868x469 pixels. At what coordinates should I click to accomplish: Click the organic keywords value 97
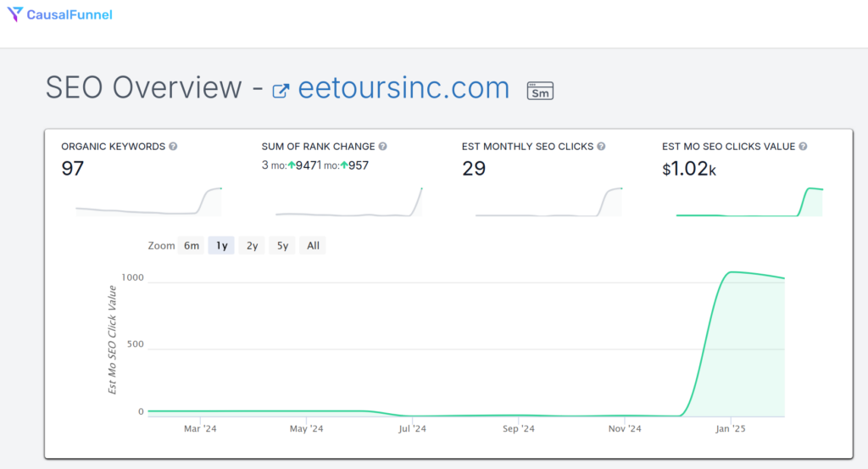coord(73,168)
